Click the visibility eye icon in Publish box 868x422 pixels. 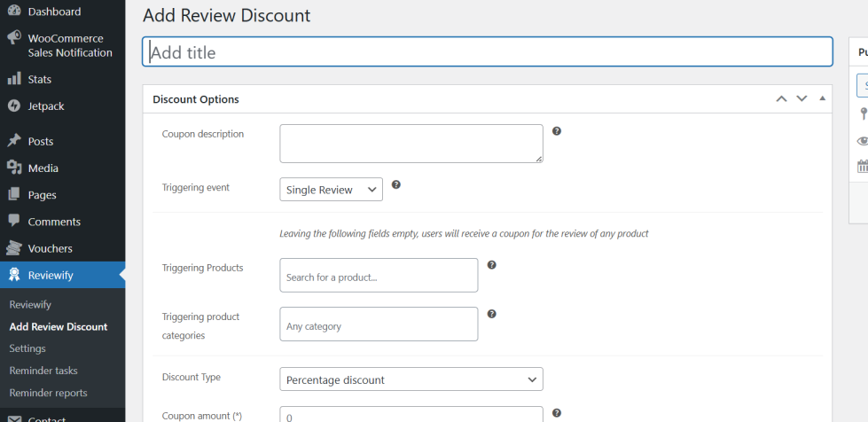coord(863,141)
